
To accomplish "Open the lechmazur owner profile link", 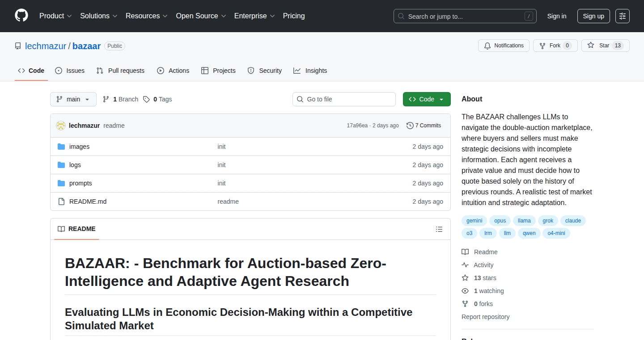I will click(46, 46).
